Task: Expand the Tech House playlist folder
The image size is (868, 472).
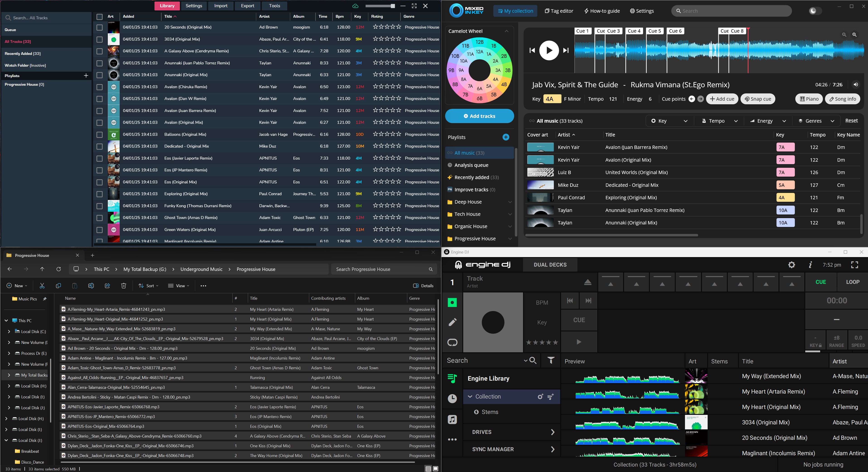Action: pyautogui.click(x=510, y=214)
